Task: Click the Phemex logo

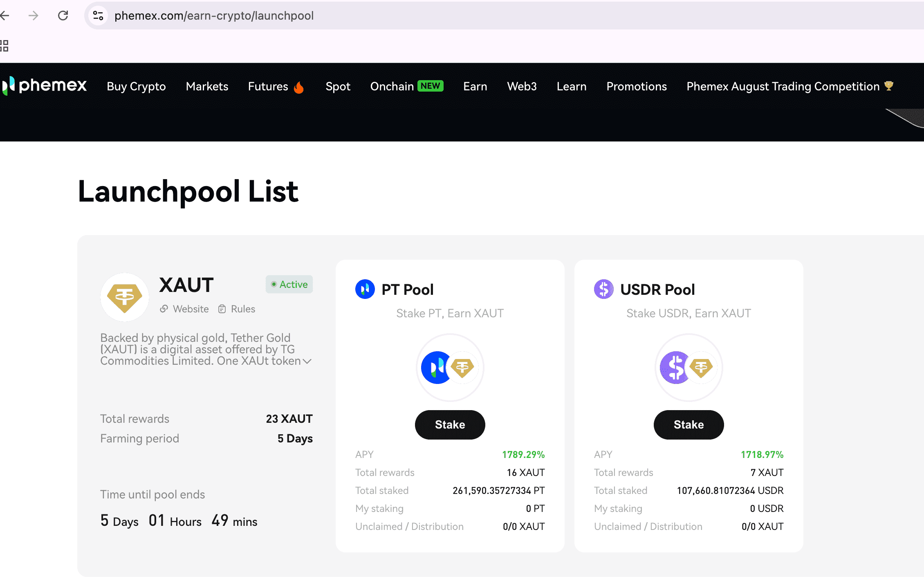Action: [44, 86]
